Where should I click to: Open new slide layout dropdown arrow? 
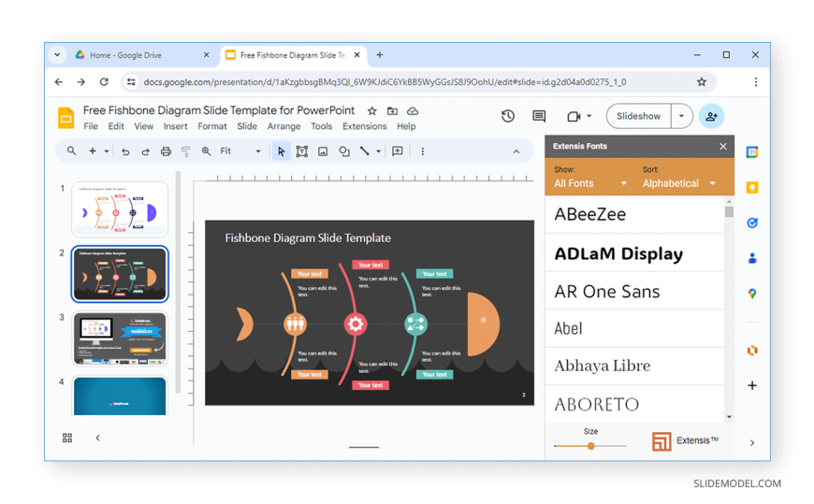[107, 151]
